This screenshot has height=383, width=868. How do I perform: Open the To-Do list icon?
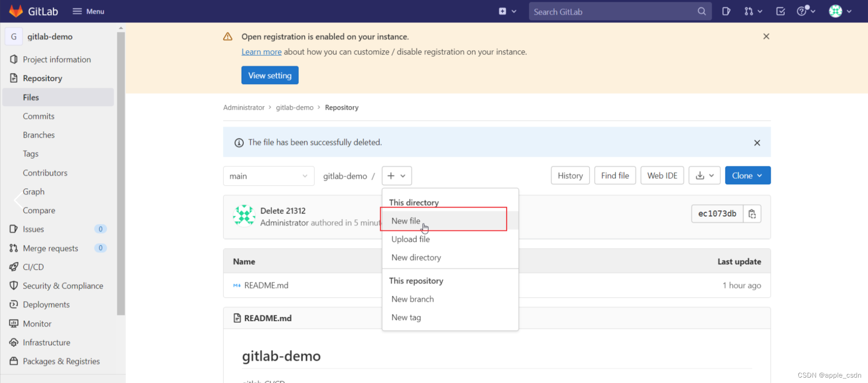click(781, 11)
